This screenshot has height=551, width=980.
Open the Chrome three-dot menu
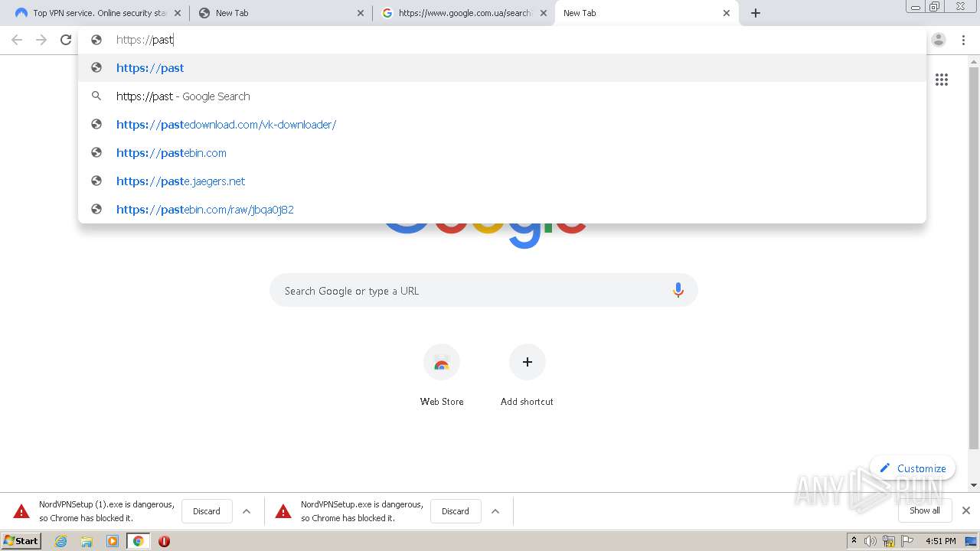[x=963, y=40]
